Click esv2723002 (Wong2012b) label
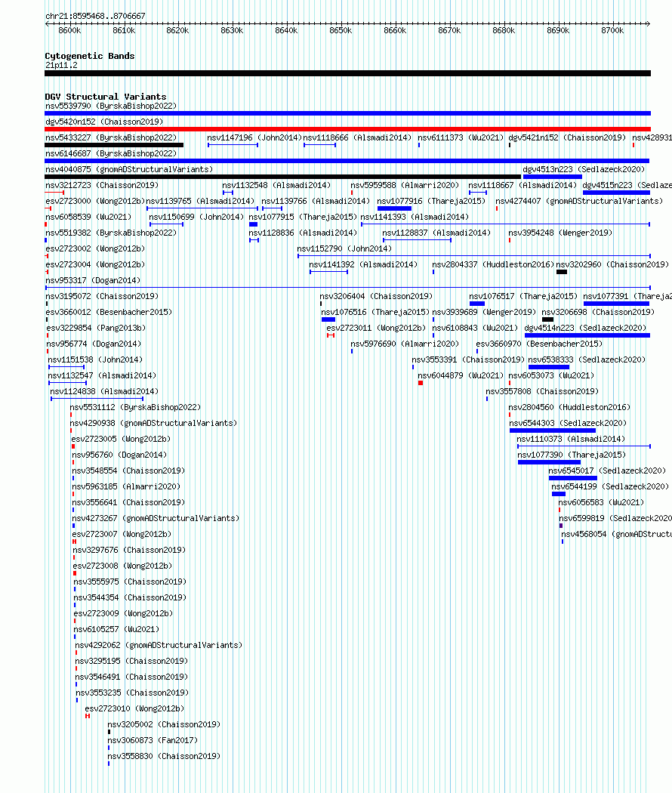 coord(95,248)
